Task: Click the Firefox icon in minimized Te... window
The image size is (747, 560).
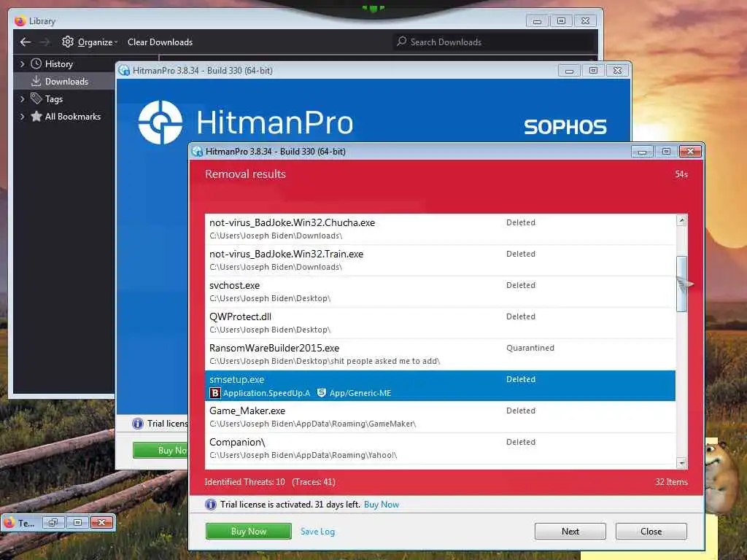Action: click(x=9, y=523)
